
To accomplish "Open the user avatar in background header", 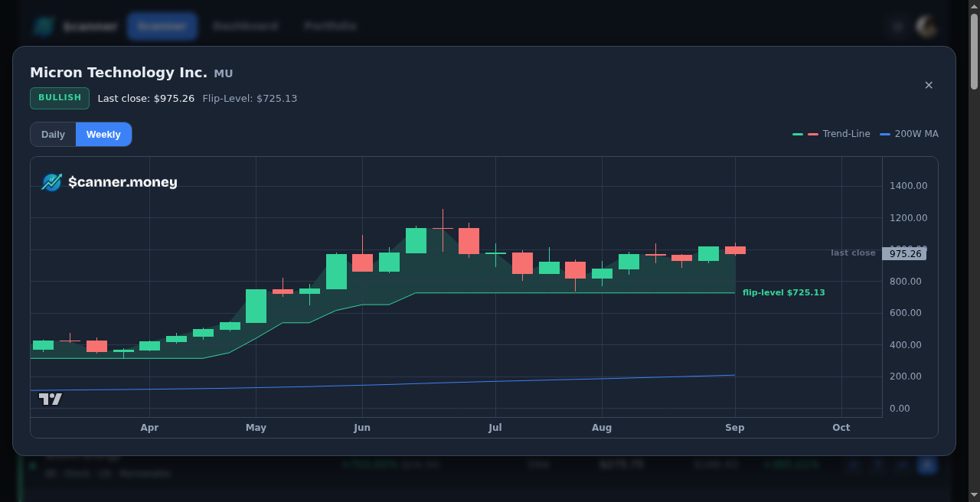I will point(926,26).
